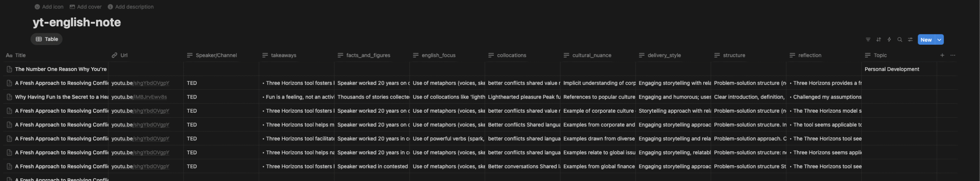The height and width of the screenshot is (181, 980).
Task: Open the Title column header menu
Action: point(56,55)
